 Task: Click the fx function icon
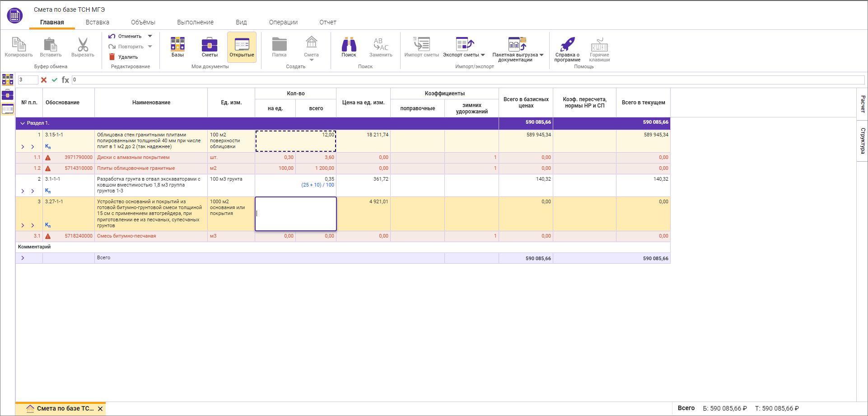[x=65, y=80]
